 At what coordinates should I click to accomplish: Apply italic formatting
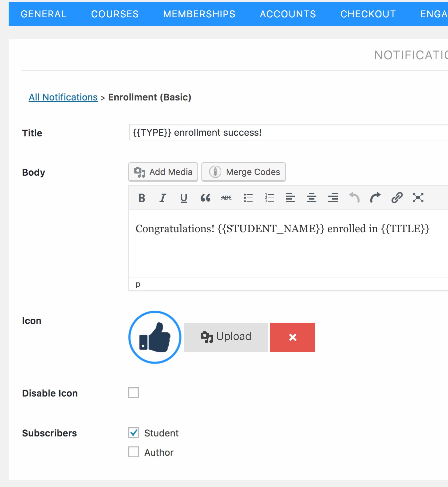point(162,198)
